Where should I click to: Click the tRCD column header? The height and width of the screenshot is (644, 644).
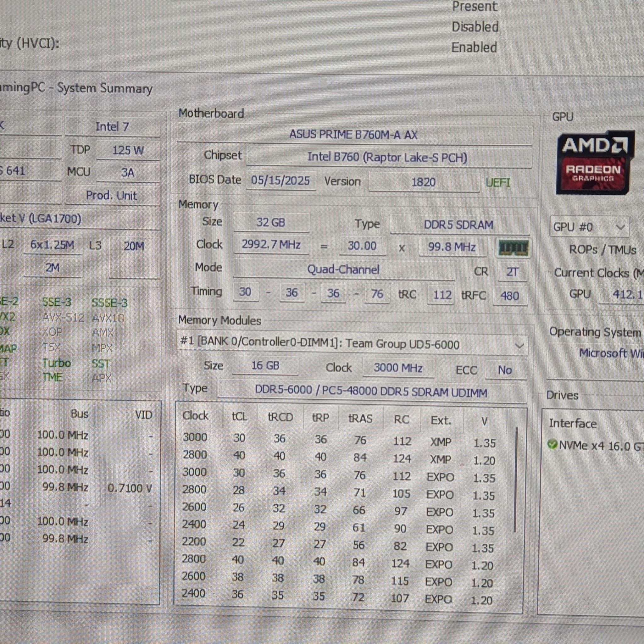tap(280, 417)
